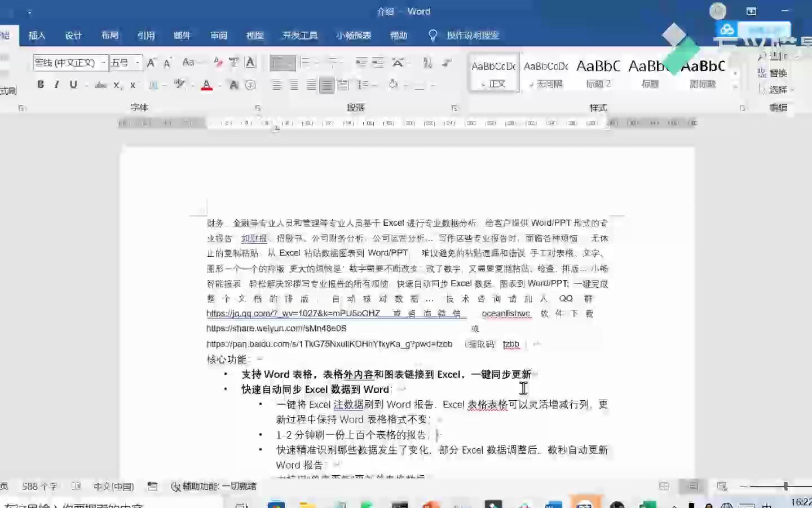Screen dimensions: 812x508
Task: Open Asian layout options
Action: coord(398,63)
